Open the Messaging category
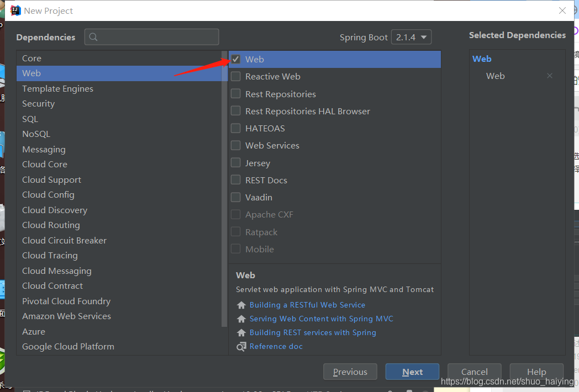This screenshot has width=579, height=392. [119, 149]
